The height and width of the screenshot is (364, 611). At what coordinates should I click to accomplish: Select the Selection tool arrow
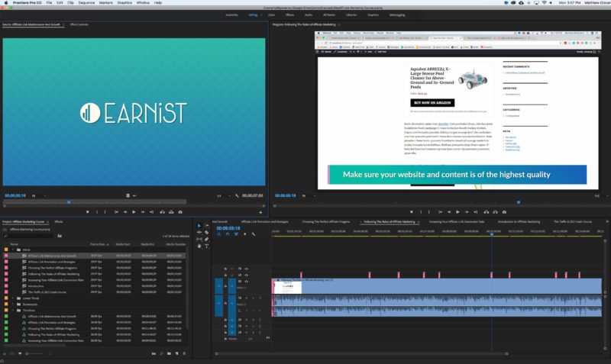tap(199, 225)
